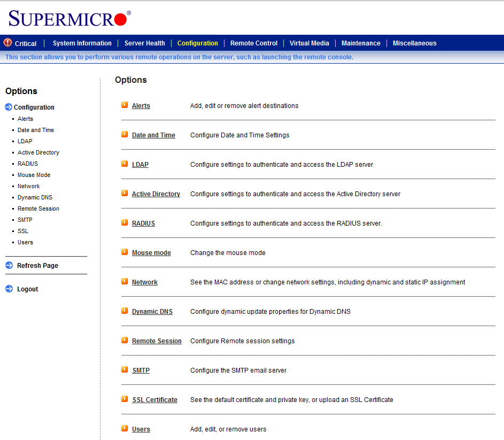Open the Date and Time main link
This screenshot has height=440, width=504.
click(x=153, y=135)
